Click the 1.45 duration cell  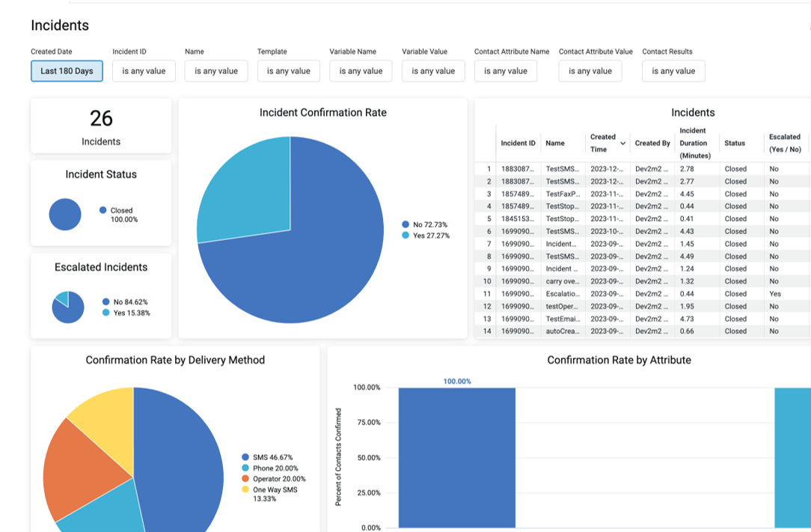point(687,244)
